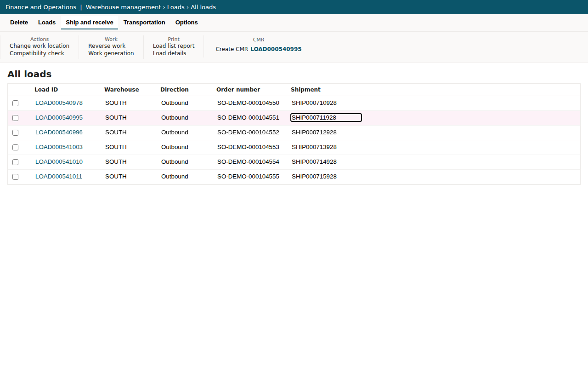This screenshot has width=588, height=368.
Task: Click Reverse work
Action: (x=107, y=46)
